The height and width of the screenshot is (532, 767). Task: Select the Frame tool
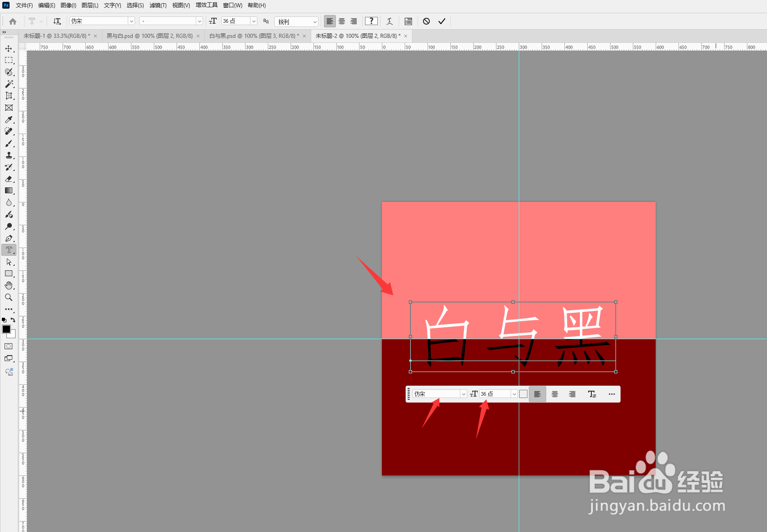(9, 108)
